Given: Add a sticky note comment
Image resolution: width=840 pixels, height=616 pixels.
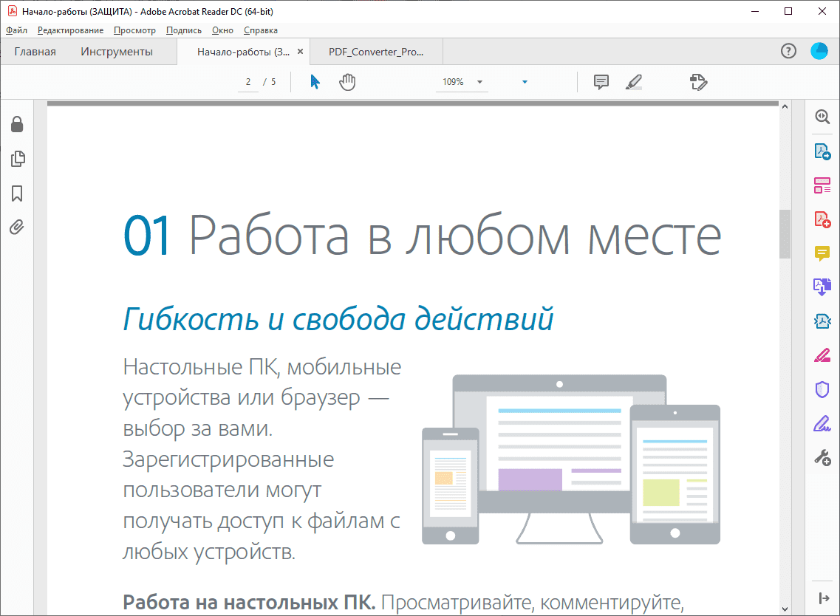Looking at the screenshot, I should [x=601, y=82].
